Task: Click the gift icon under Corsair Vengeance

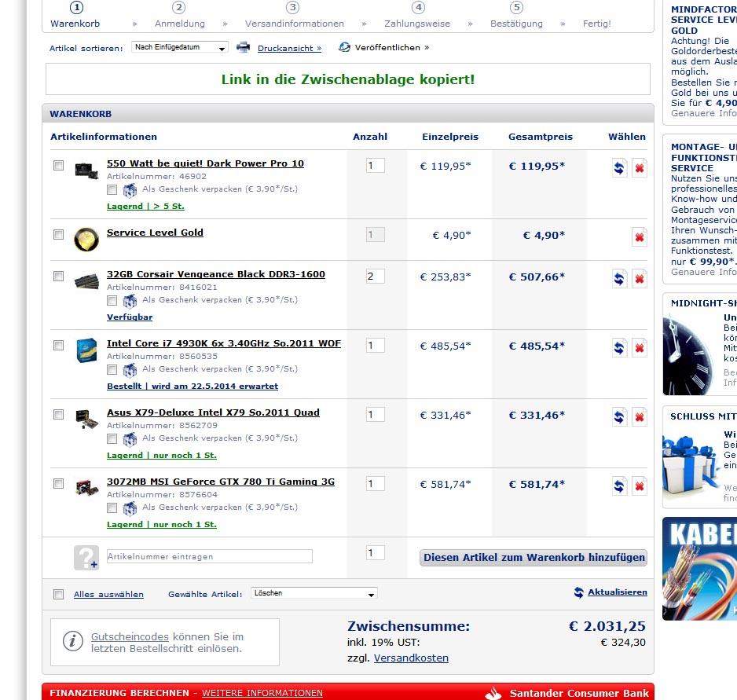Action: tap(130, 301)
